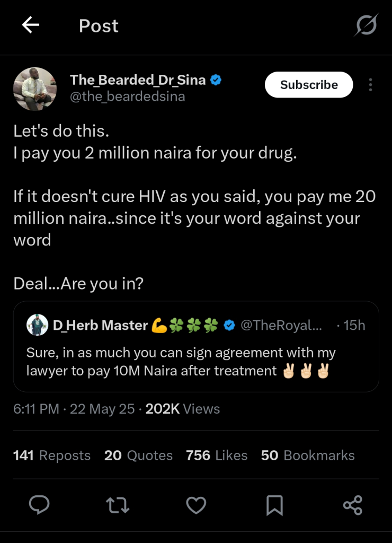Tap the reply speech bubble icon
This screenshot has width=392, height=543.
[39, 504]
